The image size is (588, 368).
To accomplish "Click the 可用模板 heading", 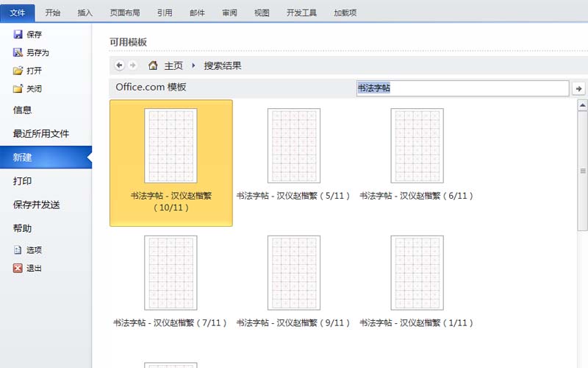I will pyautogui.click(x=128, y=42).
